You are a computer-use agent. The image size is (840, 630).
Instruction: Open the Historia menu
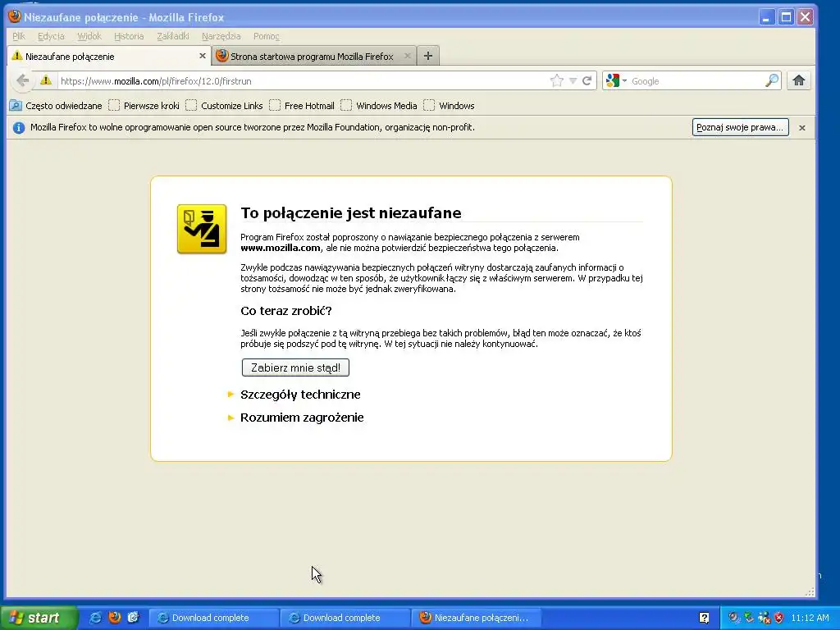(129, 36)
